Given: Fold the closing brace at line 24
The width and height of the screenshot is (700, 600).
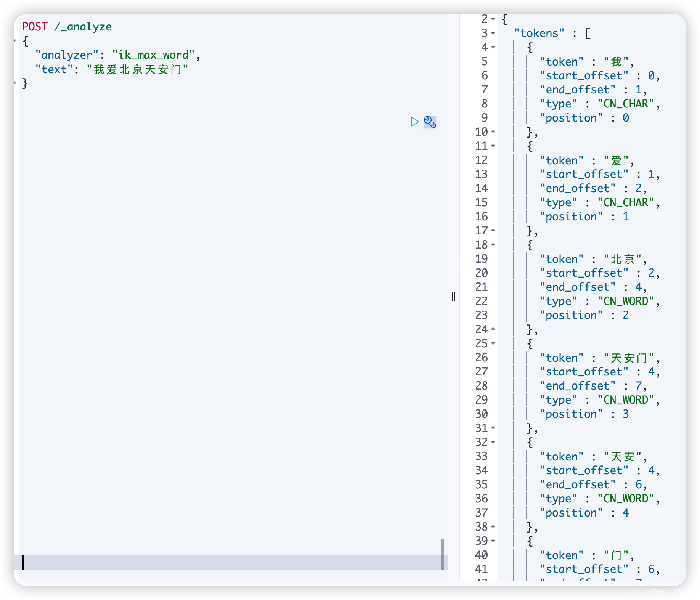Looking at the screenshot, I should 493,329.
